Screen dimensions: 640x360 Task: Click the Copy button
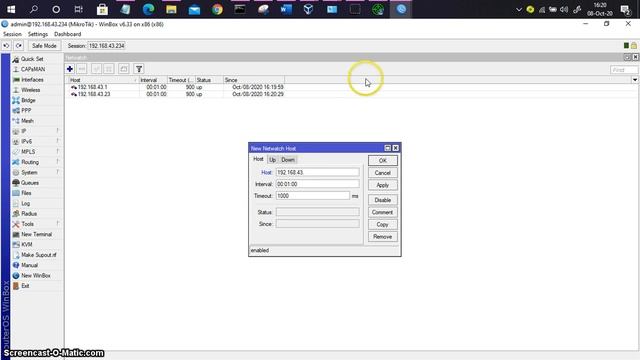point(382,224)
